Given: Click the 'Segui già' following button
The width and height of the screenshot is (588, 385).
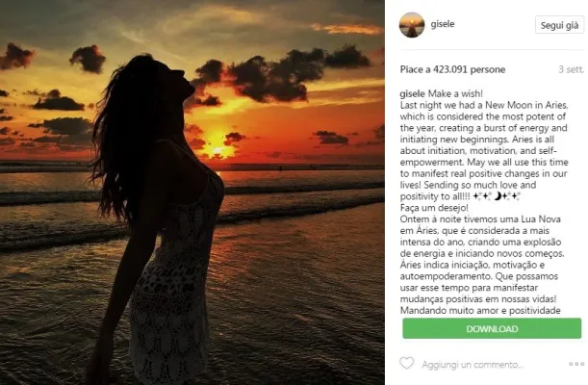Looking at the screenshot, I should point(559,25).
